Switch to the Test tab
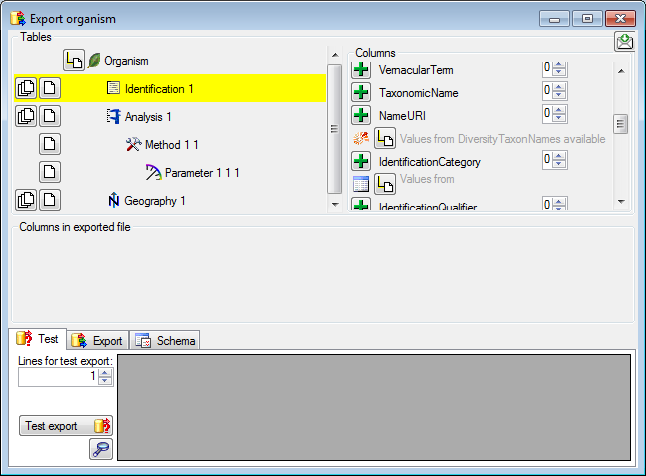 click(37, 339)
